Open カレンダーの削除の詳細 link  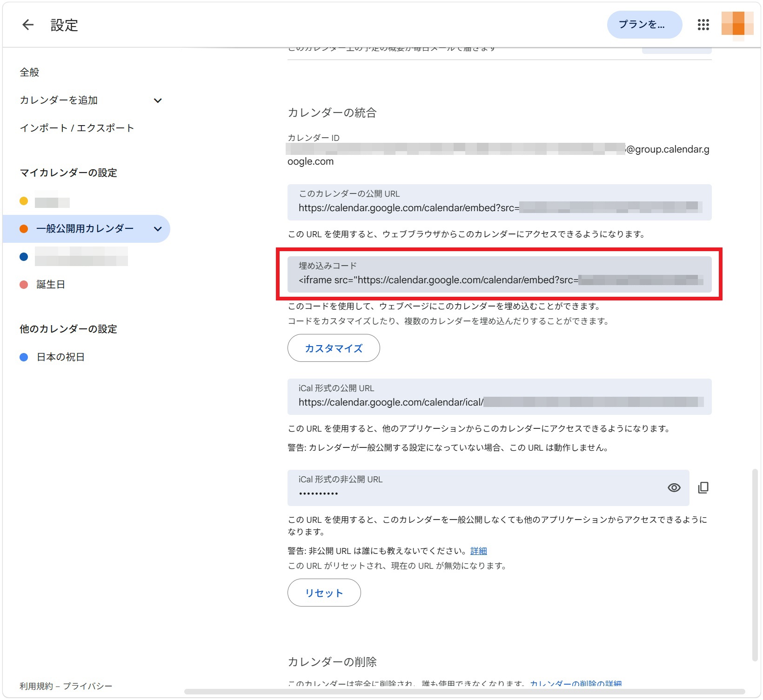tap(576, 684)
